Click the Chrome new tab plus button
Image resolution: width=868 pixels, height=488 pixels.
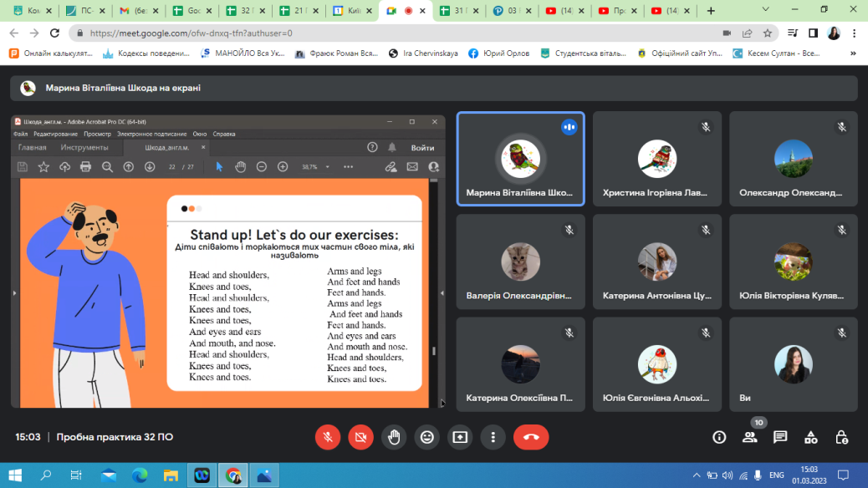(711, 11)
